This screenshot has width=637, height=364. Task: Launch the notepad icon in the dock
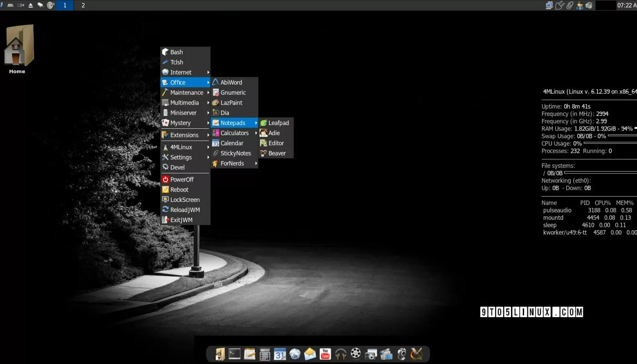tap(249, 354)
